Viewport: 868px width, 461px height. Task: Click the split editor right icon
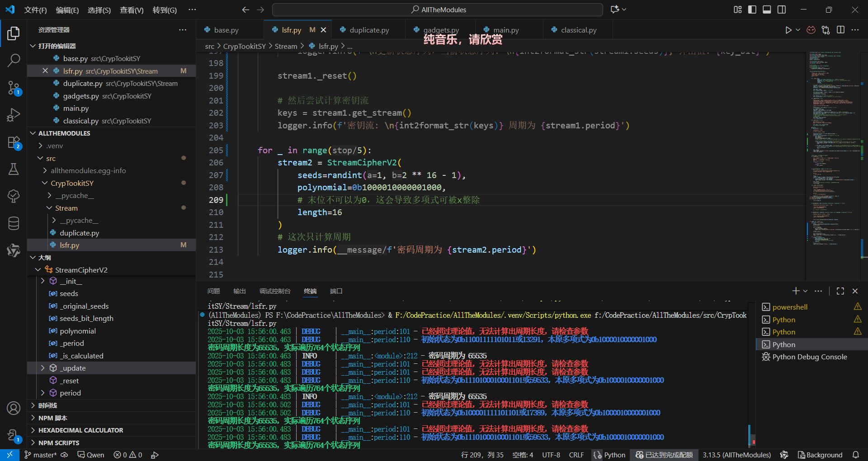click(840, 30)
